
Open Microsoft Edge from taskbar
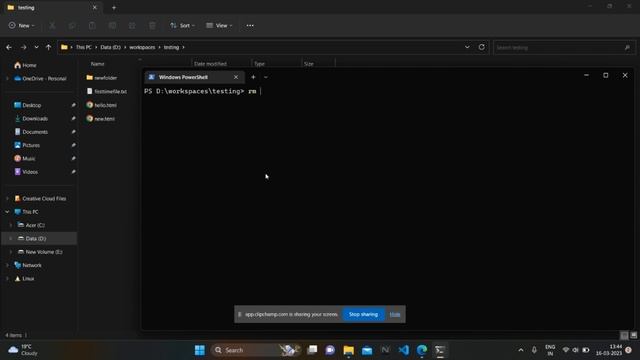tap(422, 350)
